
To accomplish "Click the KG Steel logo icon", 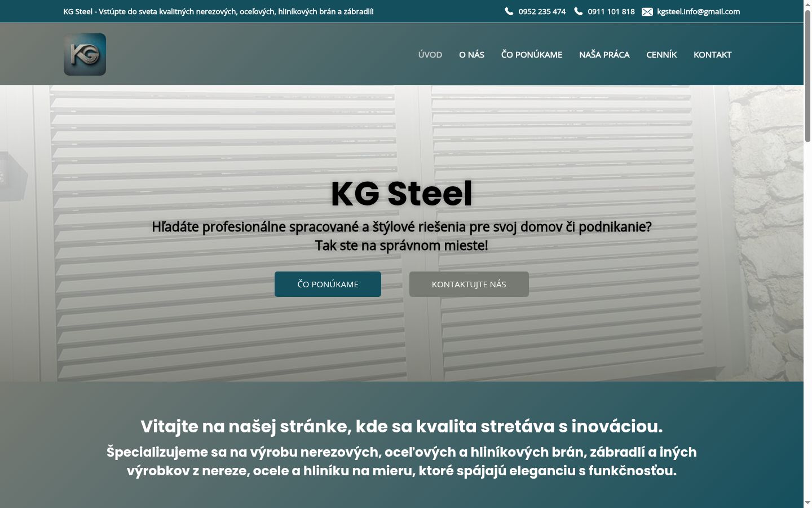I will [x=85, y=54].
